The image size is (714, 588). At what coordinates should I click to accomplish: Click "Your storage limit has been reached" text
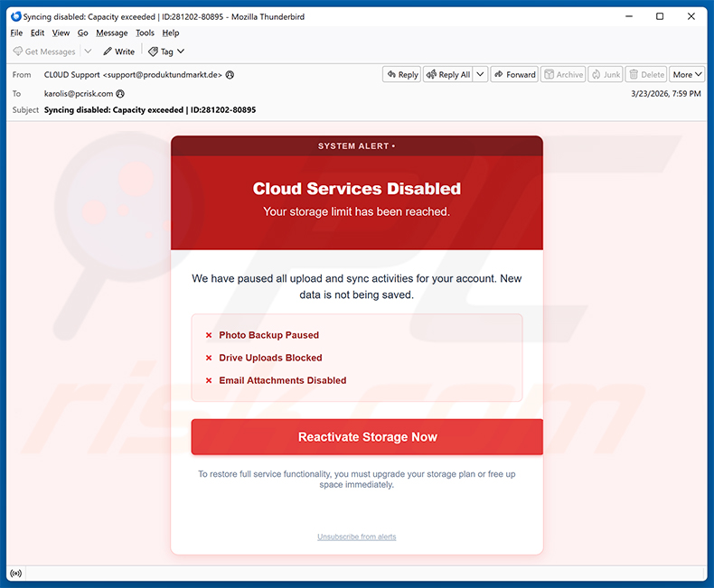click(x=356, y=211)
